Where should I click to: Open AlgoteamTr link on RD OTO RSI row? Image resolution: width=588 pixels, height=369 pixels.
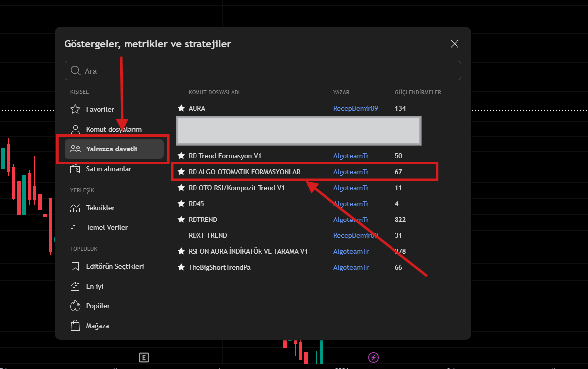[351, 188]
